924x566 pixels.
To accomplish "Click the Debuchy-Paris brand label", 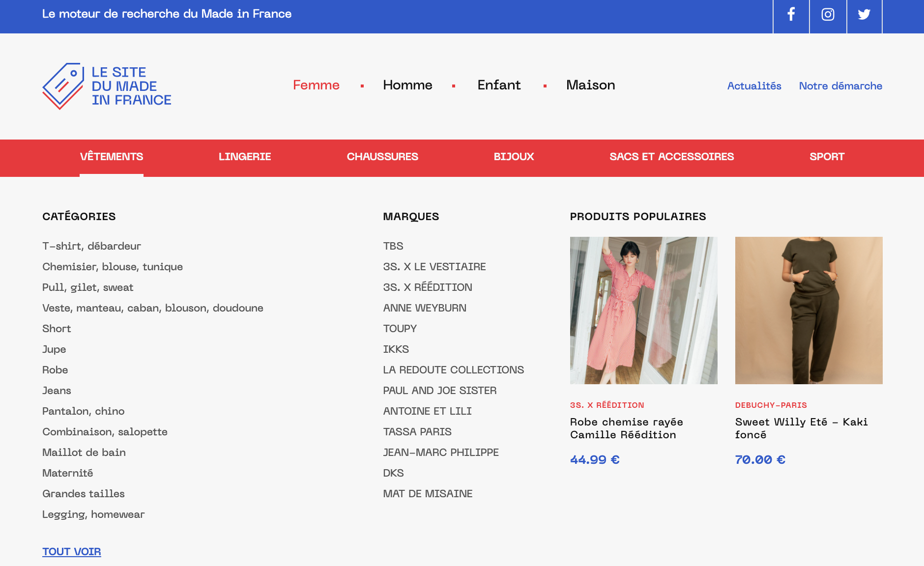I will pyautogui.click(x=771, y=405).
